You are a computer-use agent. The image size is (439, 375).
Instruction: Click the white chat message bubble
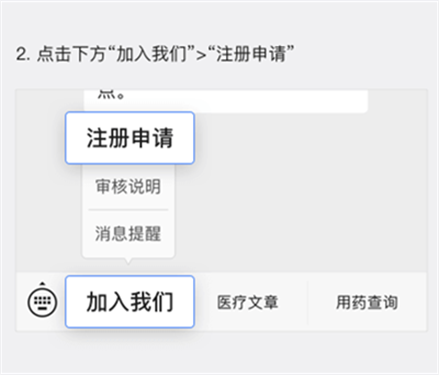[x=226, y=101]
